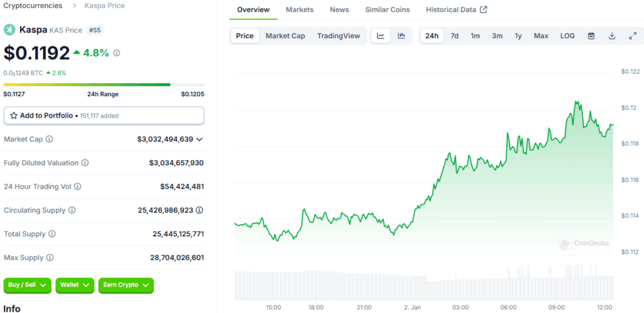Open the News tab
The height and width of the screenshot is (313, 644).
tap(339, 9)
